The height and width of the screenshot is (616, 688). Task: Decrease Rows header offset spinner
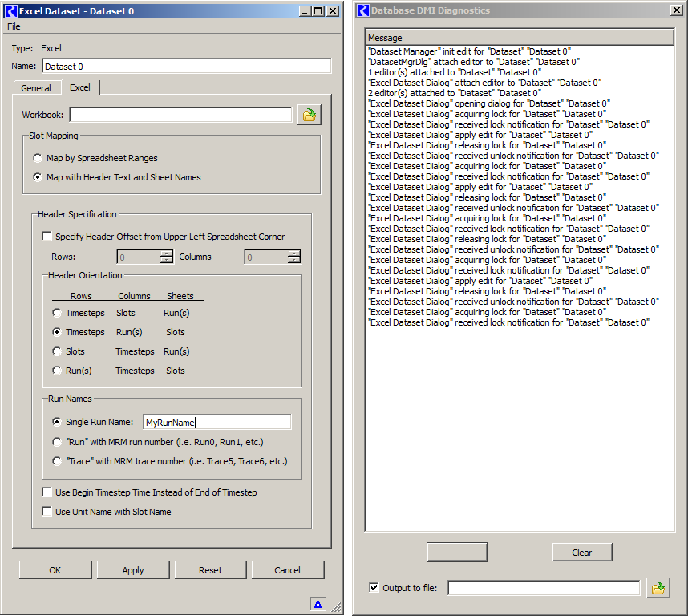pyautogui.click(x=166, y=260)
